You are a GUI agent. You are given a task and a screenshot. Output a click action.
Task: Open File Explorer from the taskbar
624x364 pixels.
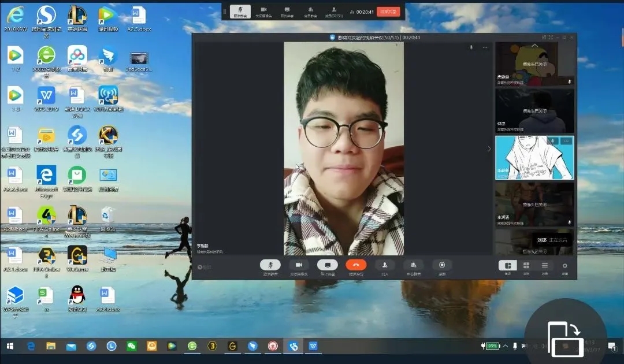[51, 346]
